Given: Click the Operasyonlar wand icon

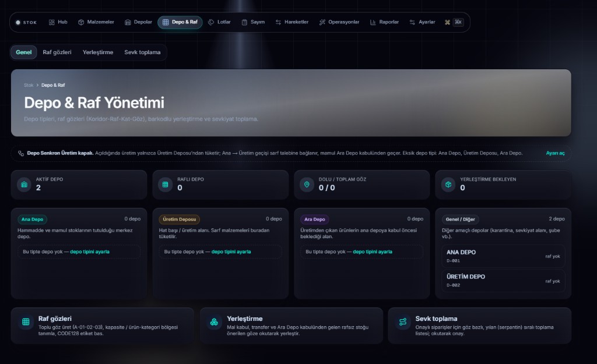Looking at the screenshot, I should coord(322,22).
